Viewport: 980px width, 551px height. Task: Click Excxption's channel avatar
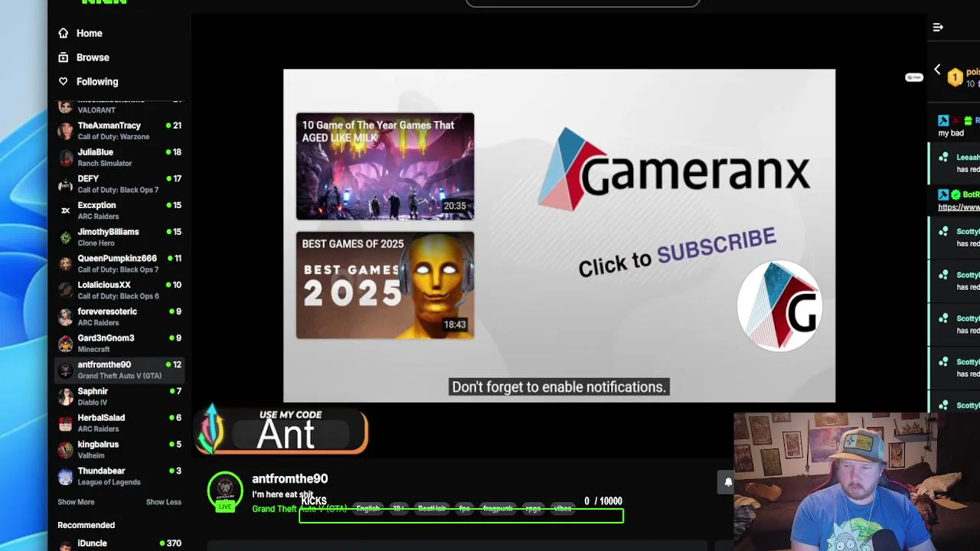[65, 210]
